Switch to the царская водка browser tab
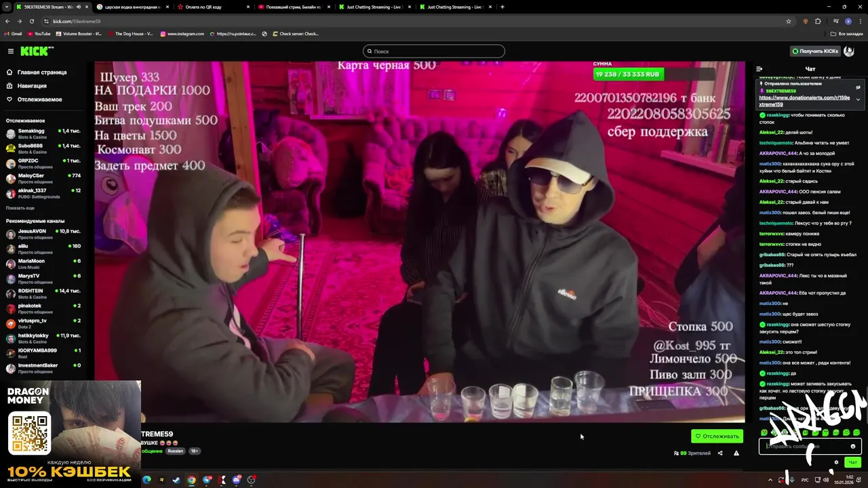 click(x=132, y=7)
